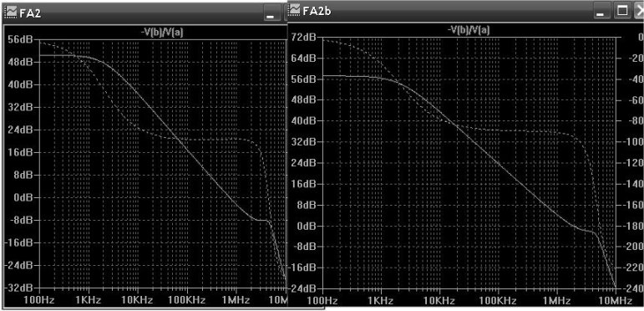
Task: Click the 72dB axis label in FA2b
Action: point(304,37)
